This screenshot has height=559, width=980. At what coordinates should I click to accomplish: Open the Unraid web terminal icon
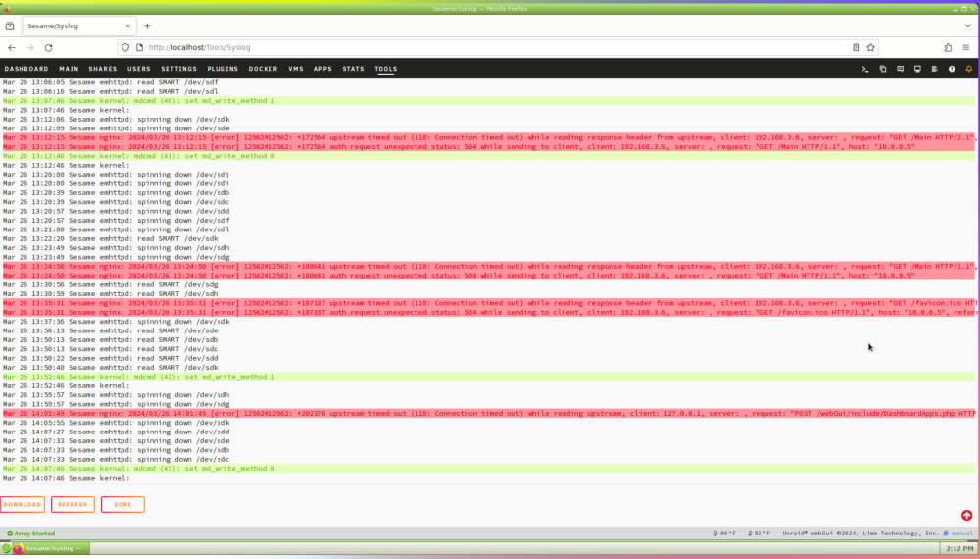(x=865, y=69)
